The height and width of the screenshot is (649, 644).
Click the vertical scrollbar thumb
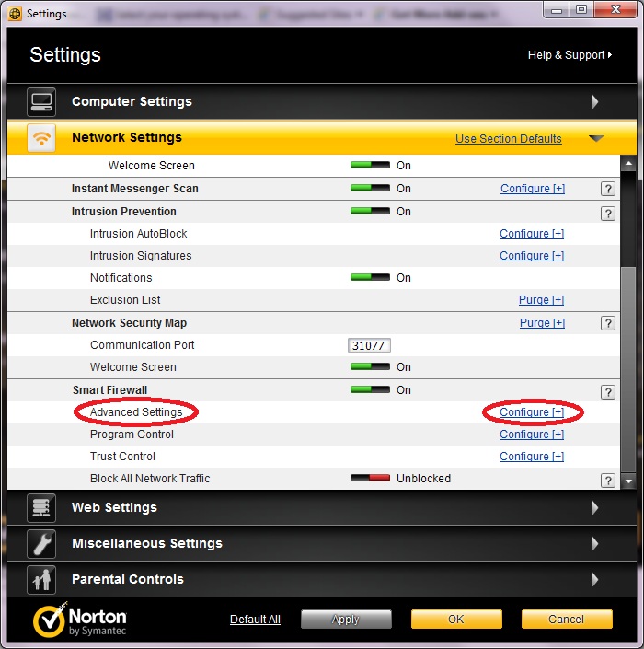pyautogui.click(x=628, y=369)
